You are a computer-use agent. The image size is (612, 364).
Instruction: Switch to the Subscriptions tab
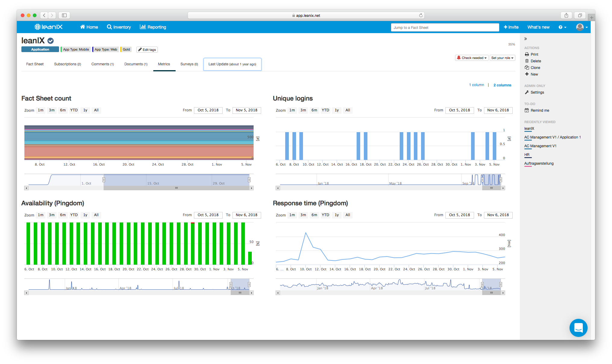(67, 64)
